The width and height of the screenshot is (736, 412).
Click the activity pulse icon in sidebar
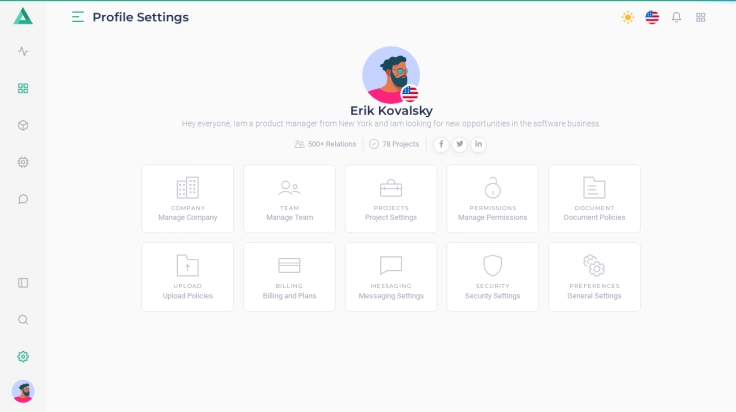pyautogui.click(x=23, y=51)
